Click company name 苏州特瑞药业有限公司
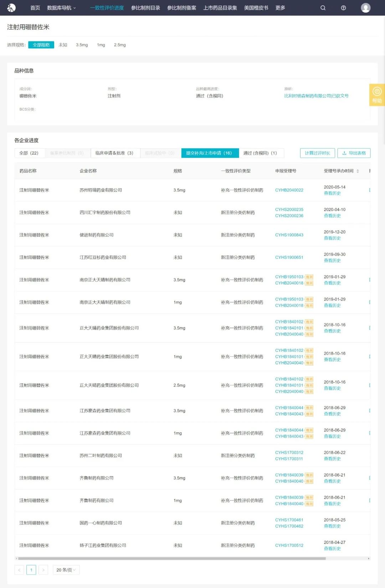The width and height of the screenshot is (385, 588). pos(101,190)
